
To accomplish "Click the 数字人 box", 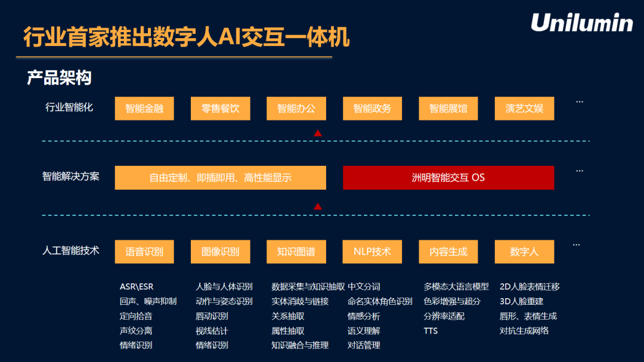I will pyautogui.click(x=524, y=252).
